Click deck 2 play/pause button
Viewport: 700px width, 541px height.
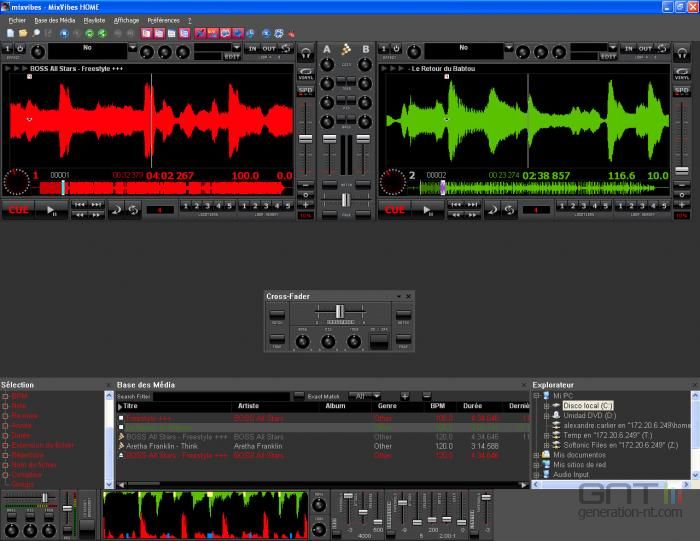(427, 210)
